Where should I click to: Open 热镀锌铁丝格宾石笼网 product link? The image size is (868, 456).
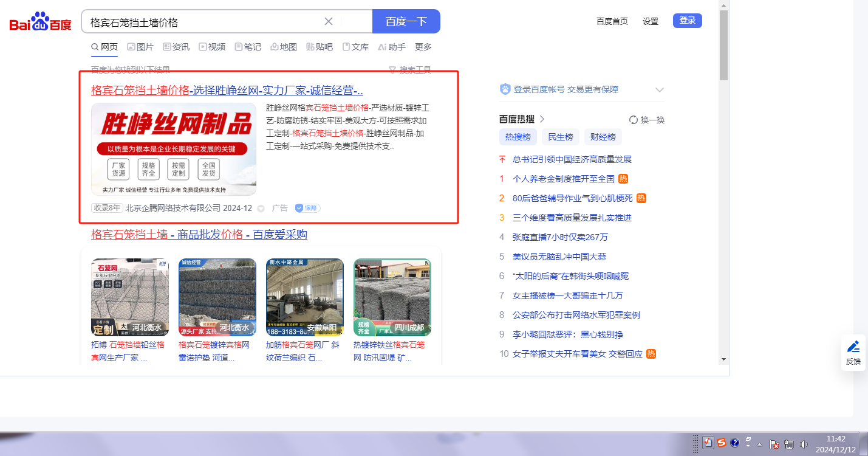(389, 351)
